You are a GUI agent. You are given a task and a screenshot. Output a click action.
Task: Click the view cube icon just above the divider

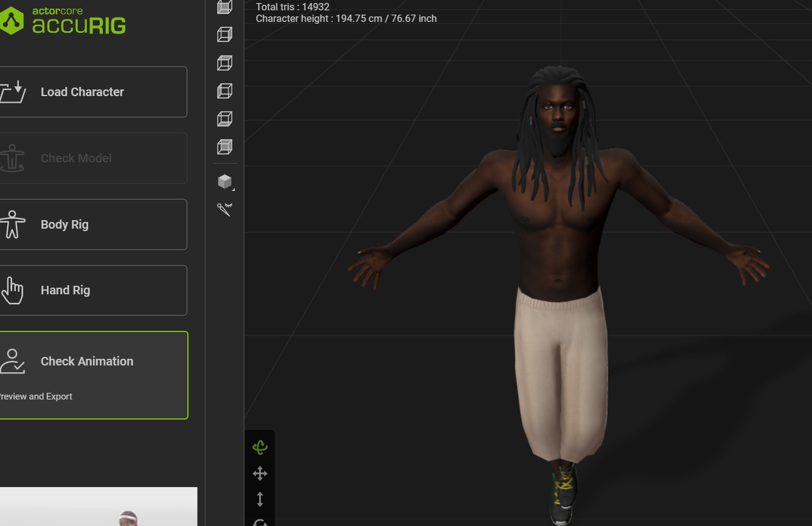[225, 147]
